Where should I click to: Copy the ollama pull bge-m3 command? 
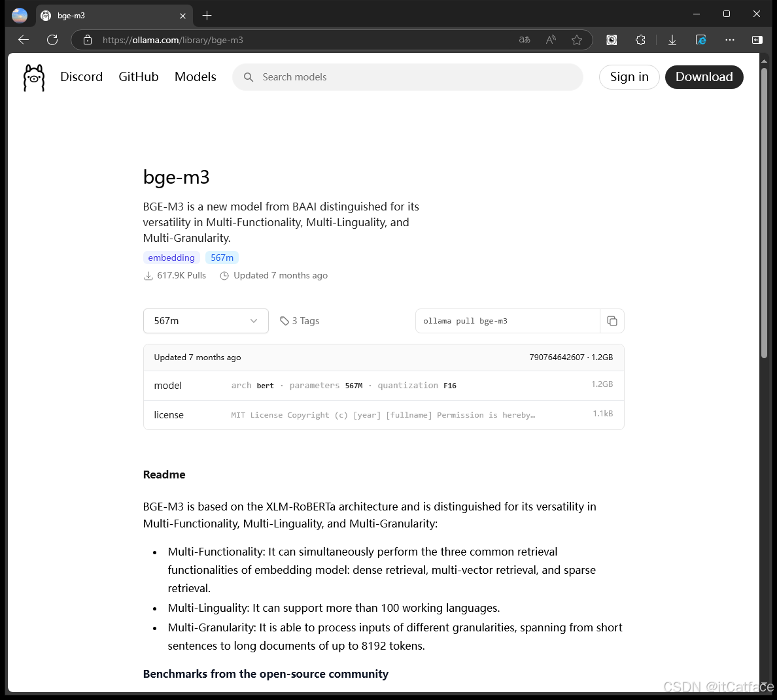pos(612,322)
